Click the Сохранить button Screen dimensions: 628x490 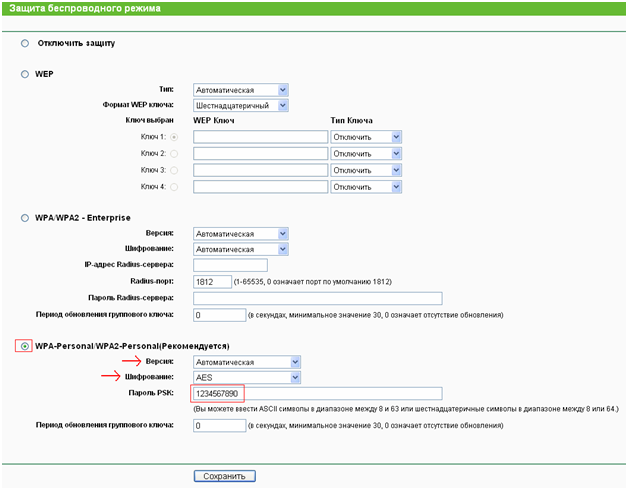tap(225, 476)
